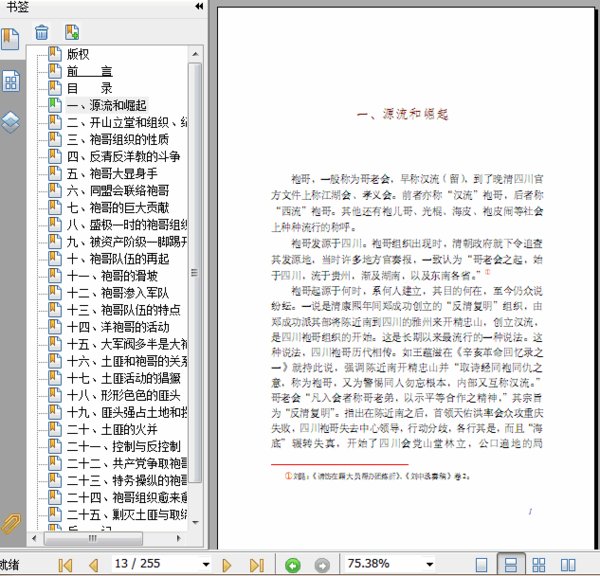Click the zoom percentage field
600x576 pixels.
coord(384,564)
